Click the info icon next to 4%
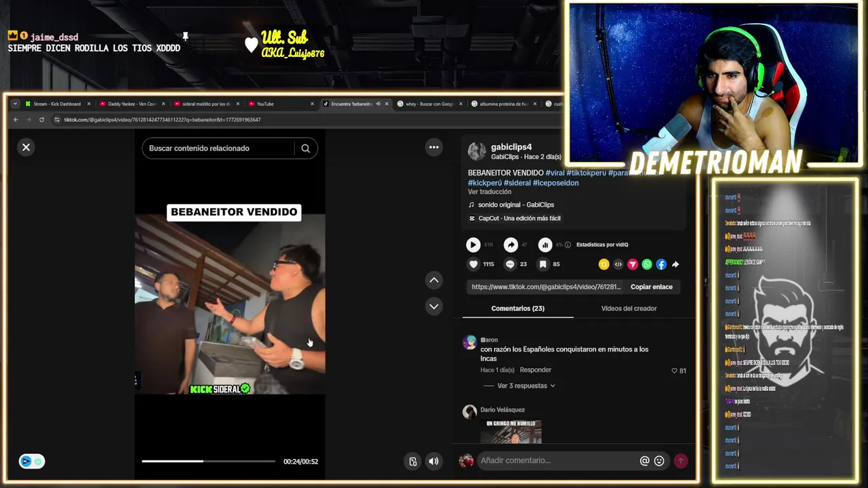 pyautogui.click(x=568, y=245)
